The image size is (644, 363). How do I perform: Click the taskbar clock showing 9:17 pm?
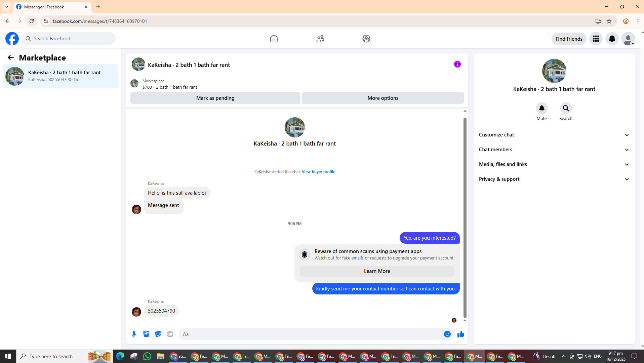click(616, 356)
